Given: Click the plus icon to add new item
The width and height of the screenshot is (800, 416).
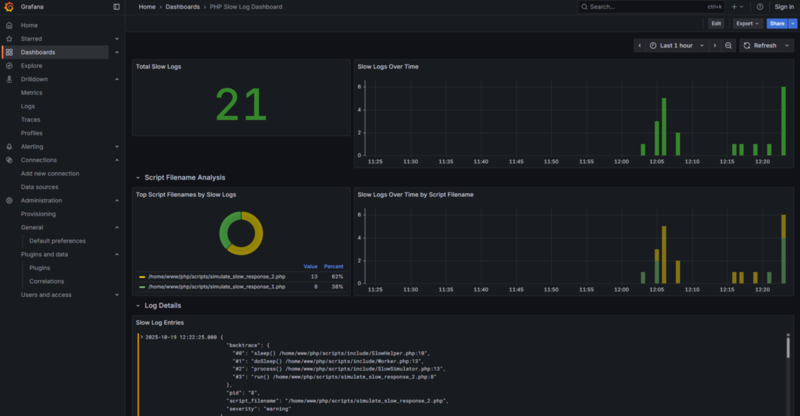Looking at the screenshot, I should (734, 7).
